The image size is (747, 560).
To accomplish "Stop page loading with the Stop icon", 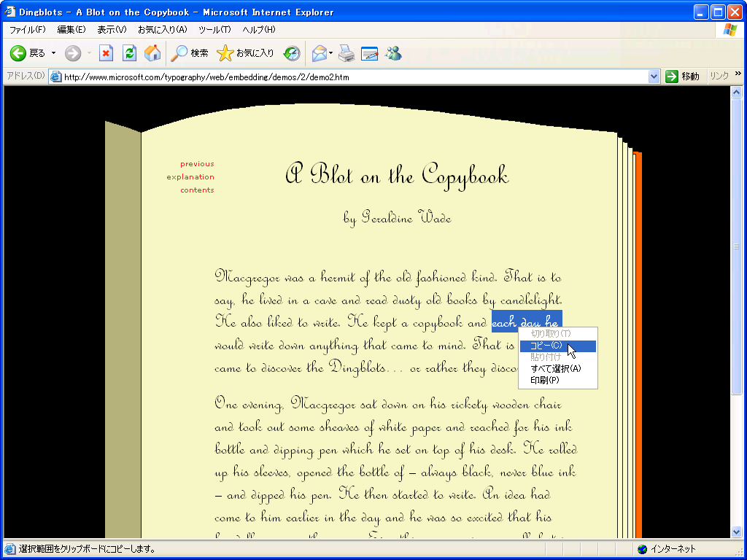I will (107, 53).
